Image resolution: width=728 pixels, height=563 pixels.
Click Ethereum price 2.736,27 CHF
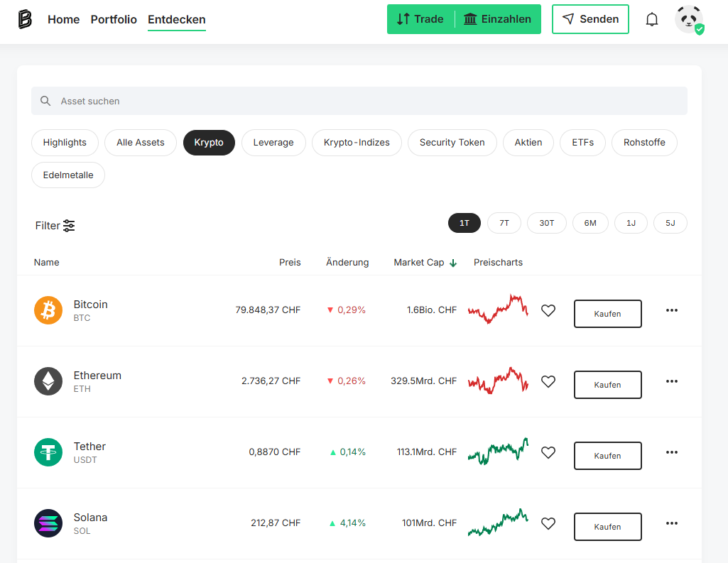(271, 381)
